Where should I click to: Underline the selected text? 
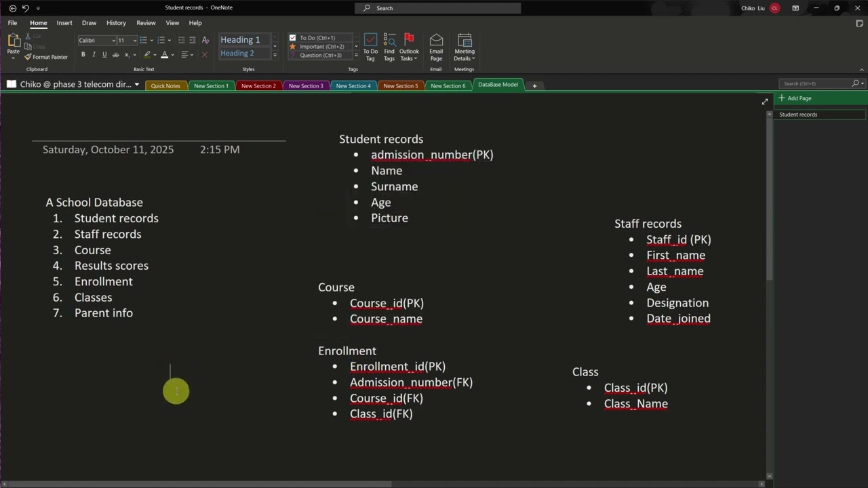(x=104, y=54)
